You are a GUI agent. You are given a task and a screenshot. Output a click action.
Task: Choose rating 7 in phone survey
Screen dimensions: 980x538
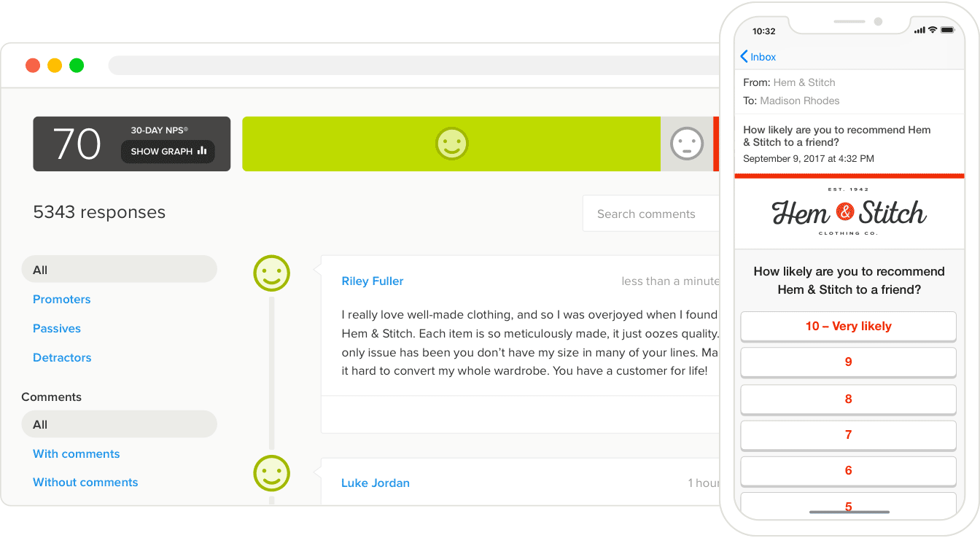(x=848, y=434)
